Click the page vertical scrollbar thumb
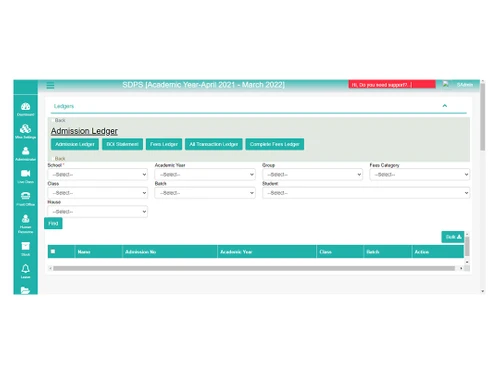The height and width of the screenshot is (375, 500). point(482,117)
